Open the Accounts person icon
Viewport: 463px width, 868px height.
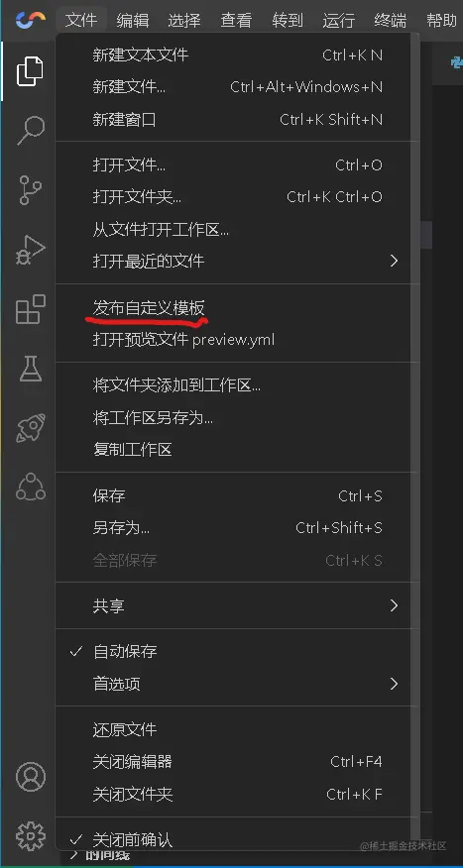30,777
